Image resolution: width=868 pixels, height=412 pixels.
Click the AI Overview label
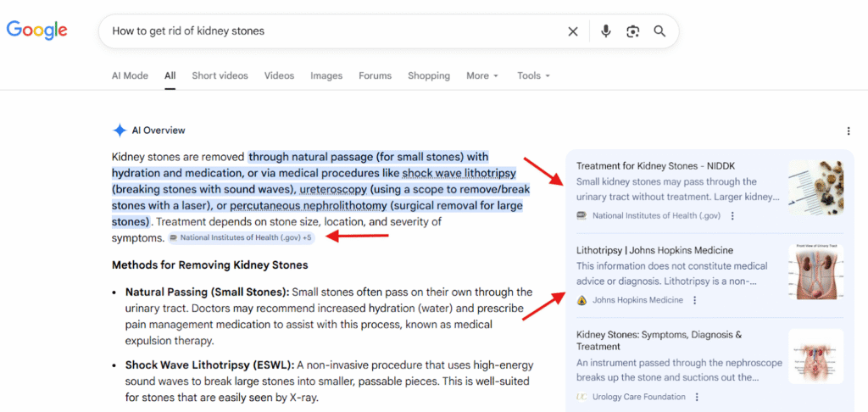pyautogui.click(x=159, y=131)
